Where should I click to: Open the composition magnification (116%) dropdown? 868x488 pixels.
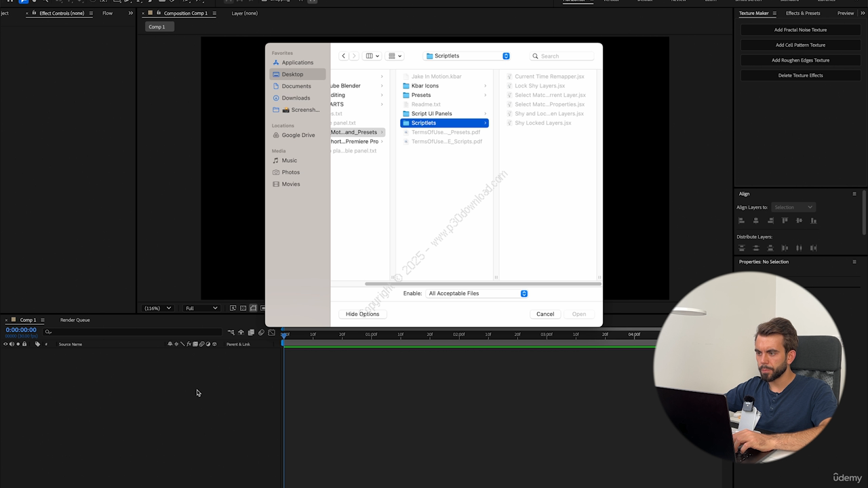click(x=157, y=308)
